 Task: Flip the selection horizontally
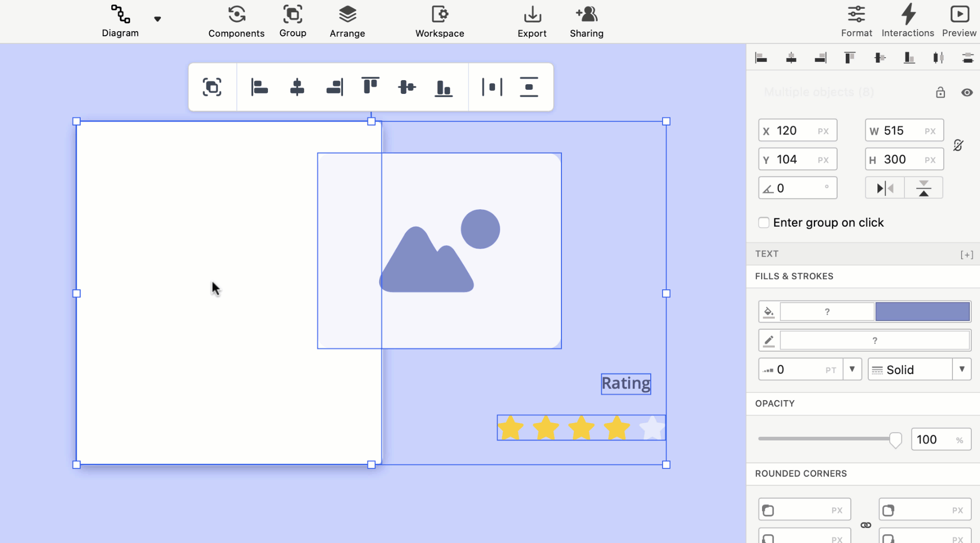tap(884, 187)
